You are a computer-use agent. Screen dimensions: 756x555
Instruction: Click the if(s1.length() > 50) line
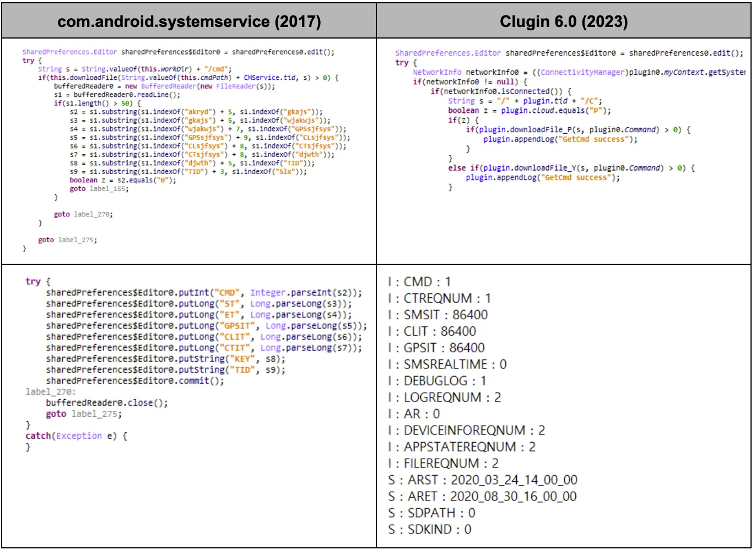point(97,104)
